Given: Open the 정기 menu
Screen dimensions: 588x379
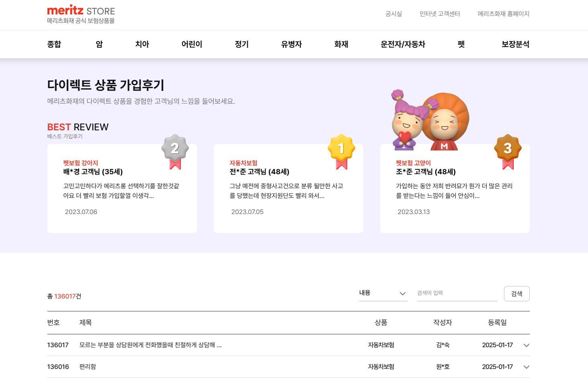Looking at the screenshot, I should point(242,44).
